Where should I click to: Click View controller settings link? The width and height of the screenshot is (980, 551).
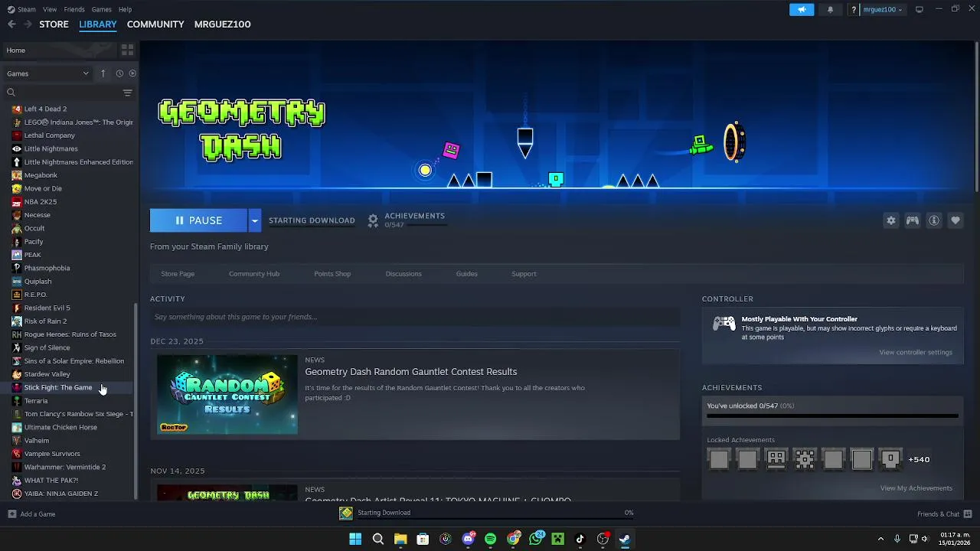coord(916,352)
